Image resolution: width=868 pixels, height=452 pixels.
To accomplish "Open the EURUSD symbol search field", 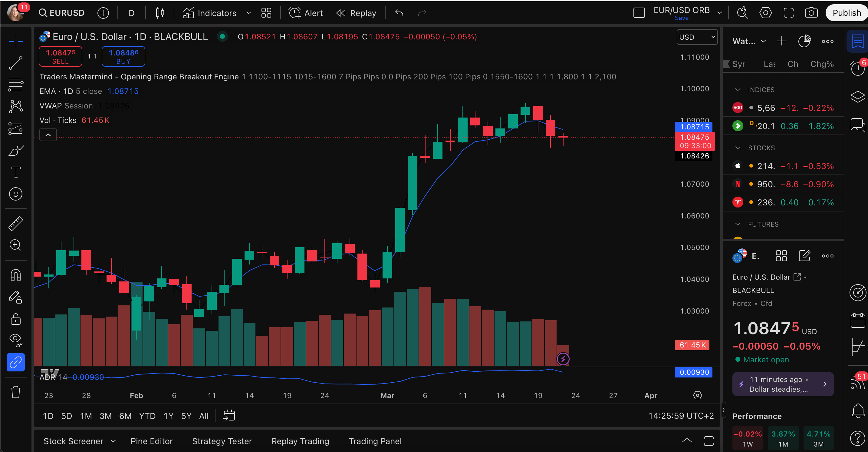I will coord(62,12).
